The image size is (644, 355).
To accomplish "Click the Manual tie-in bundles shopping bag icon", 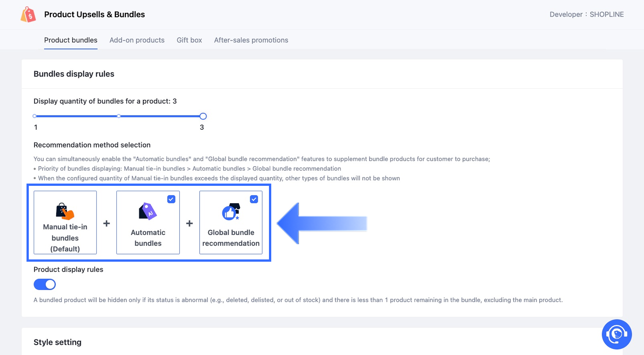I will 65,211.
